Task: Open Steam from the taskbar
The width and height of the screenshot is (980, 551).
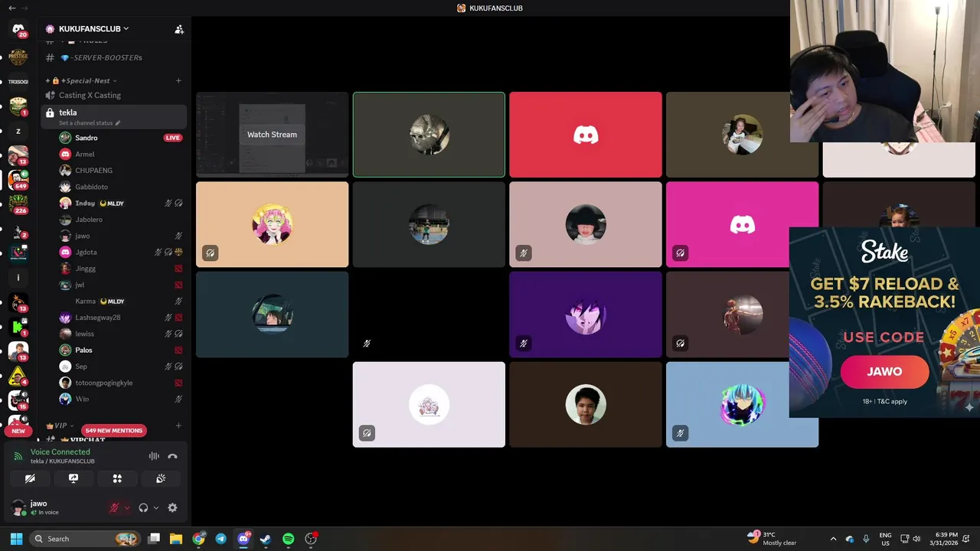Action: pyautogui.click(x=266, y=539)
